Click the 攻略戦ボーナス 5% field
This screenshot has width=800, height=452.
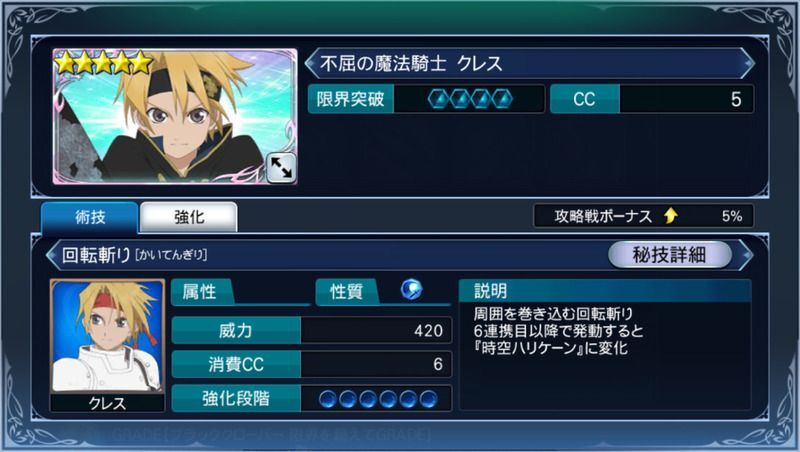coord(643,216)
